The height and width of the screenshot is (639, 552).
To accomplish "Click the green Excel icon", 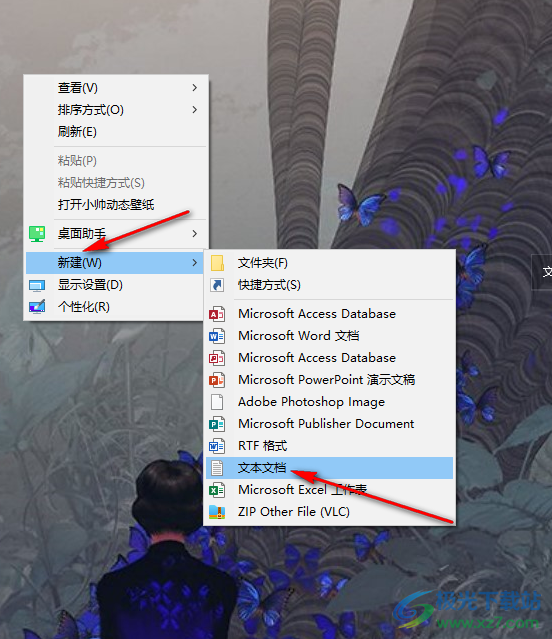I will (x=217, y=489).
